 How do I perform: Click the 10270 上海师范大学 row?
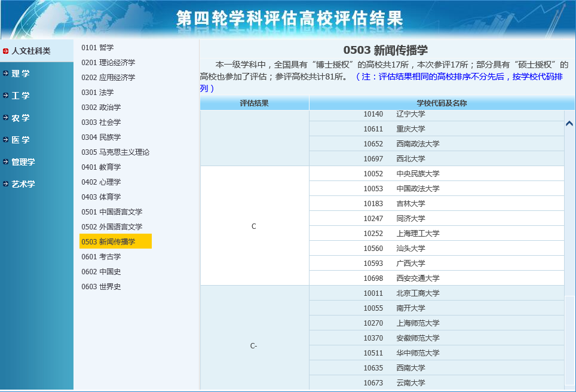tap(436, 323)
